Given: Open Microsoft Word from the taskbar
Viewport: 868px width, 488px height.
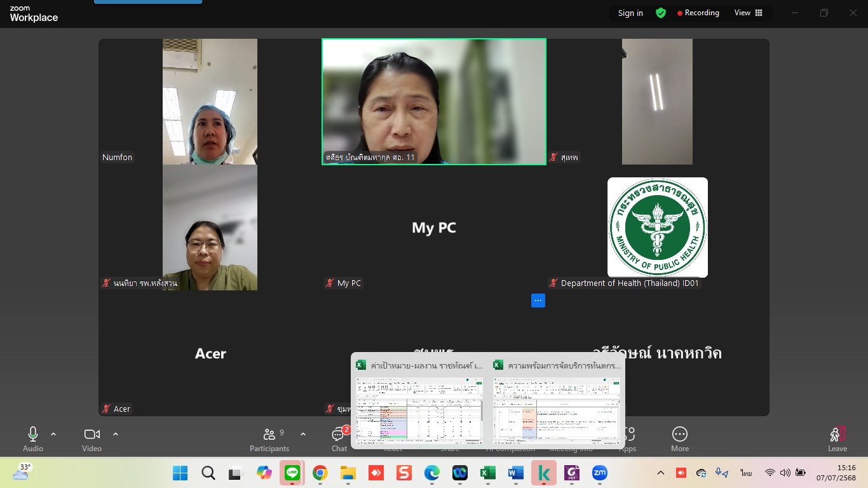Looking at the screenshot, I should (515, 473).
